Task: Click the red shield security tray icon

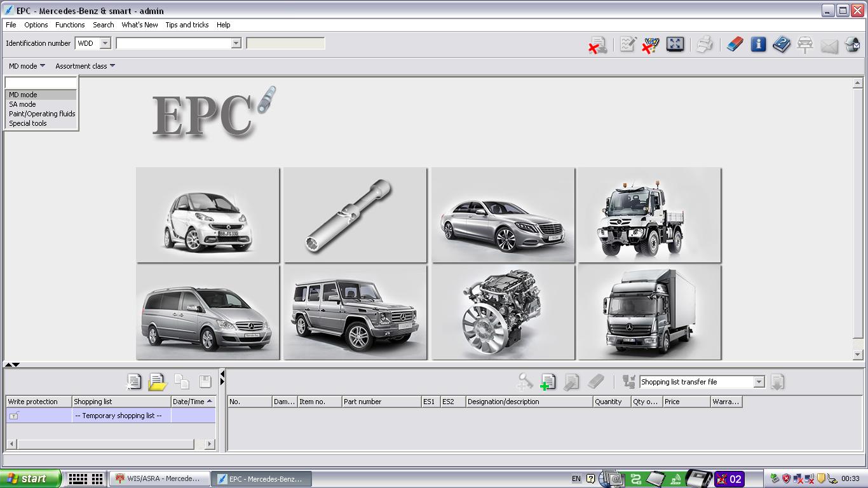Action: 787,479
